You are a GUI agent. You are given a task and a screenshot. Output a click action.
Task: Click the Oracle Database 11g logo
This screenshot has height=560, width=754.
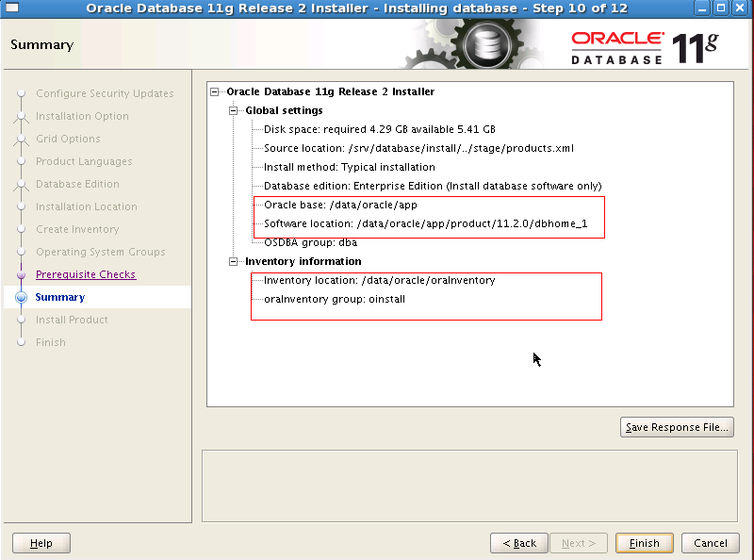(645, 47)
